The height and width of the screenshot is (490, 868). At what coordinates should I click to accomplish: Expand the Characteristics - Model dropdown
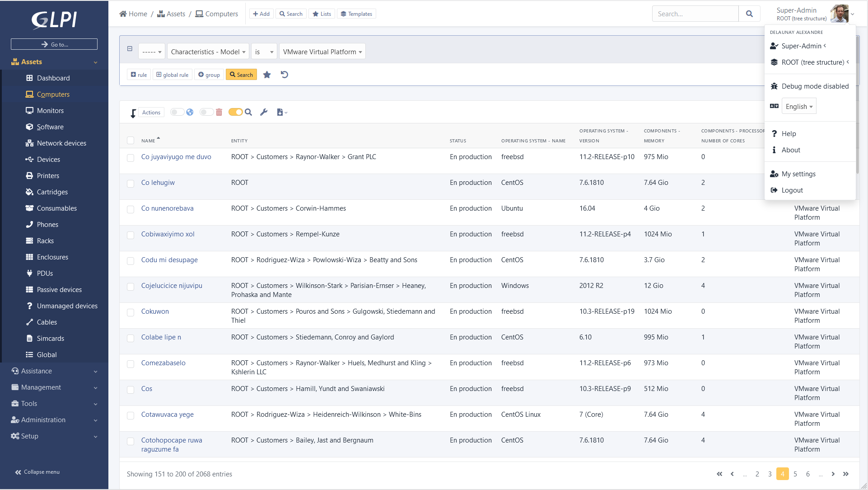click(x=207, y=52)
